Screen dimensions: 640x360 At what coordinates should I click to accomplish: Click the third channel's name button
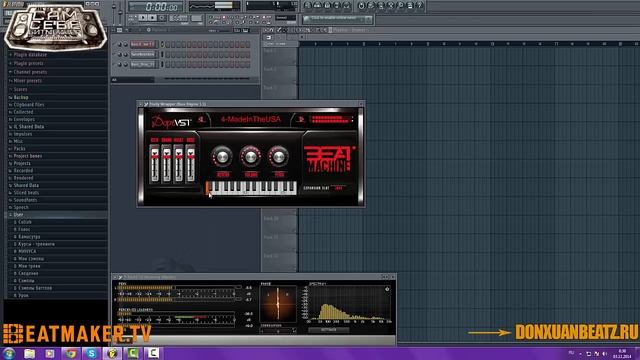click(143, 64)
